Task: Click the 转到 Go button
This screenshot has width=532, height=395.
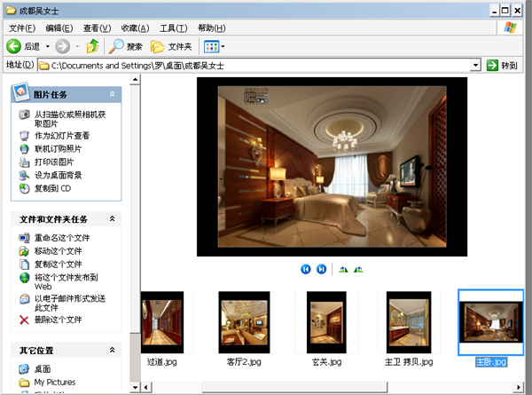Action: (502, 65)
